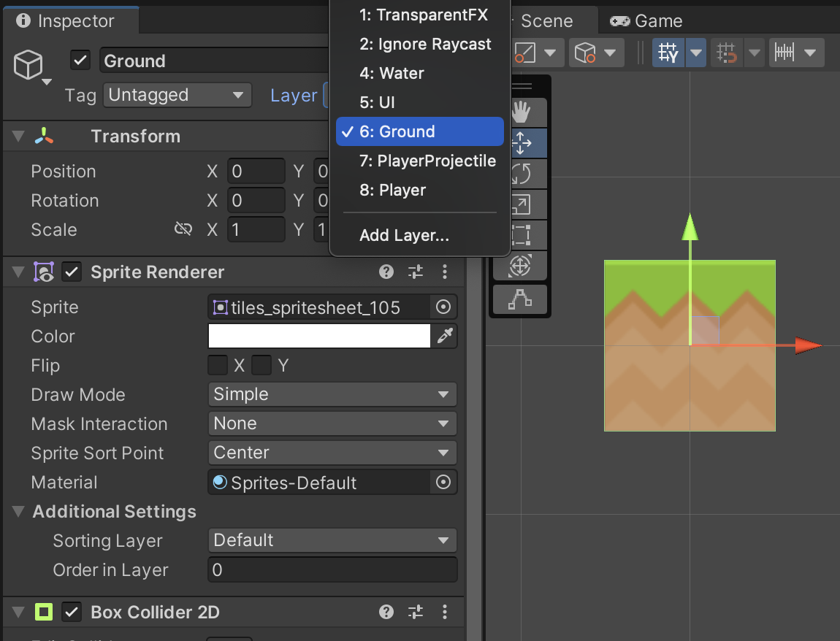Screen dimensions: 840x641
Task: Click Add Layer... option
Action: click(x=404, y=236)
